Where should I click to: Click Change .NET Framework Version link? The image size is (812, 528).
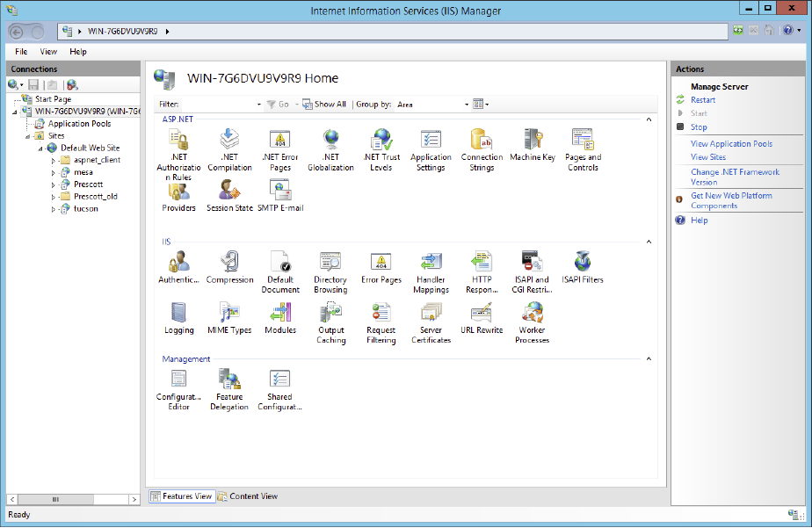point(735,177)
